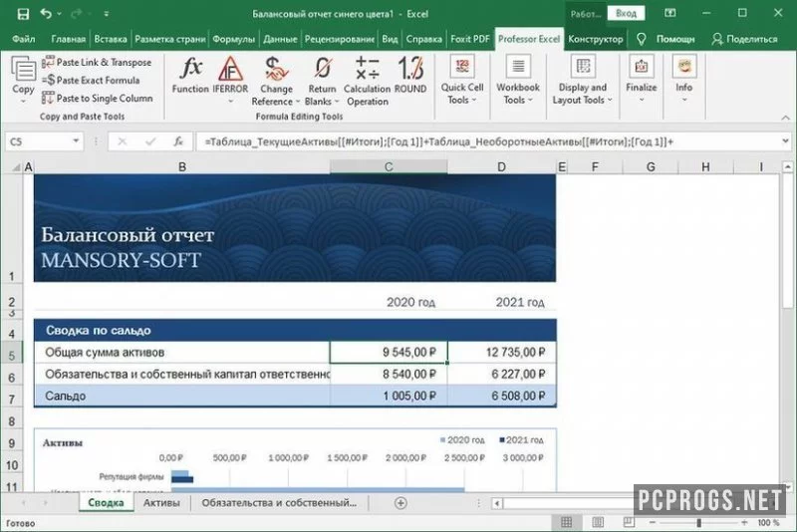The height and width of the screenshot is (532, 797).
Task: Select all cells with the corner button
Action: (16, 166)
